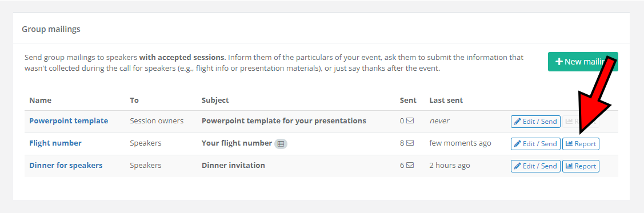Click the greyed-out Report button for Powerpoint template
644x213 pixels.
tap(581, 122)
